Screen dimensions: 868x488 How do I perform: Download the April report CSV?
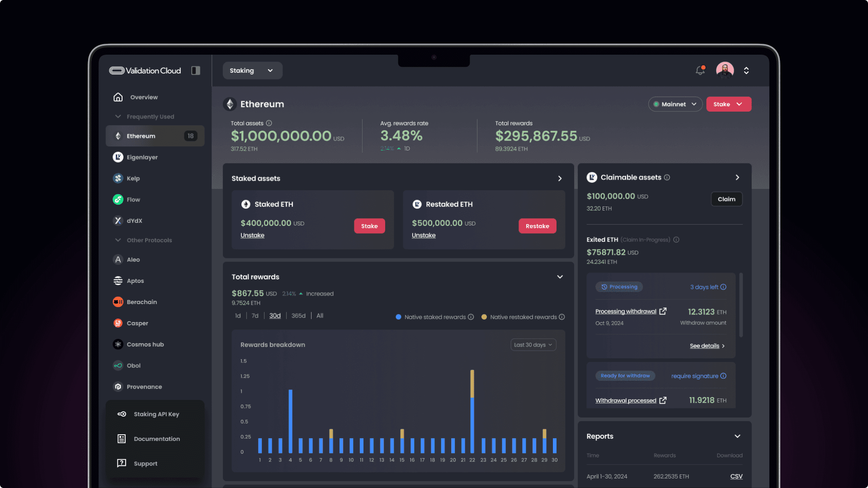736,477
